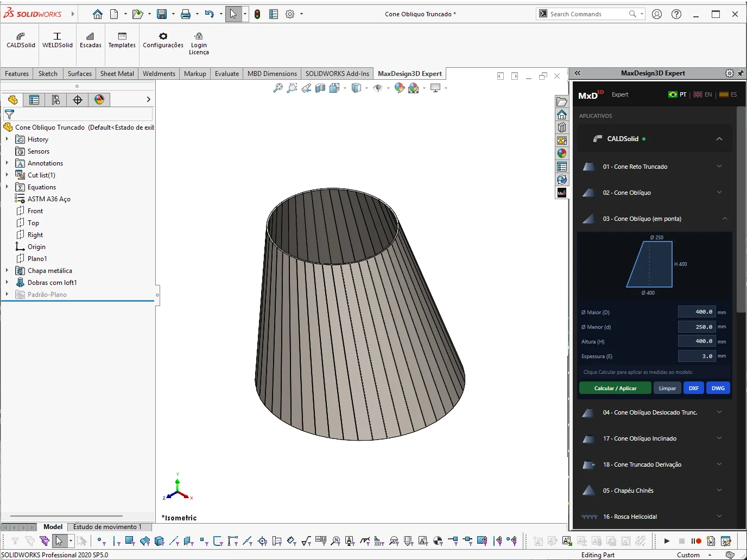Open Configurações settings in ribbon
Viewport: 747px width, 560px height.
(x=163, y=40)
